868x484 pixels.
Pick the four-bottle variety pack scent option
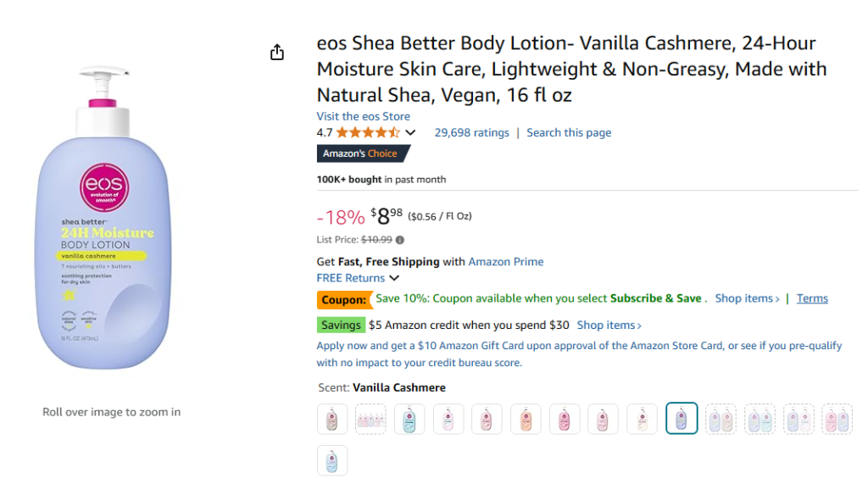pyautogui.click(x=370, y=419)
